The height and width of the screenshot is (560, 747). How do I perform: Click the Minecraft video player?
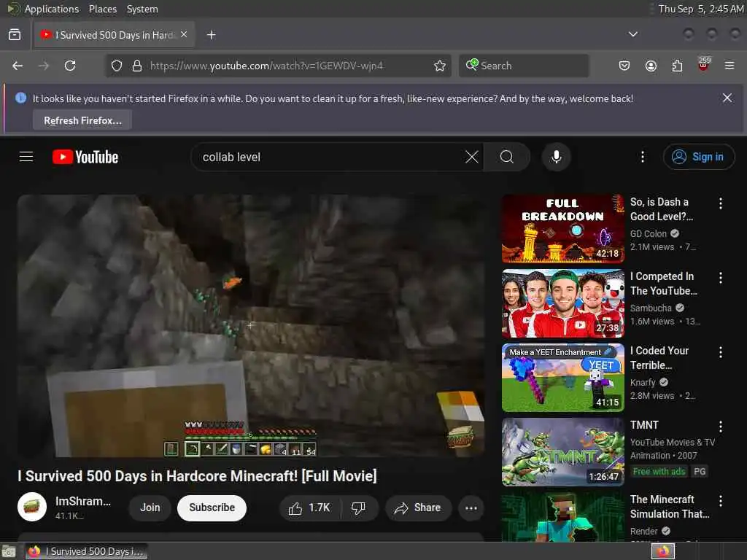251,325
